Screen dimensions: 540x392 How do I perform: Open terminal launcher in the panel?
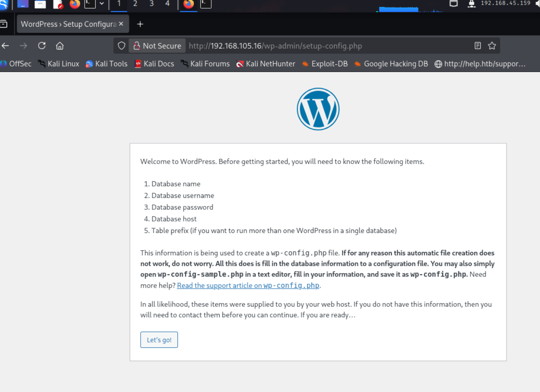90,4
